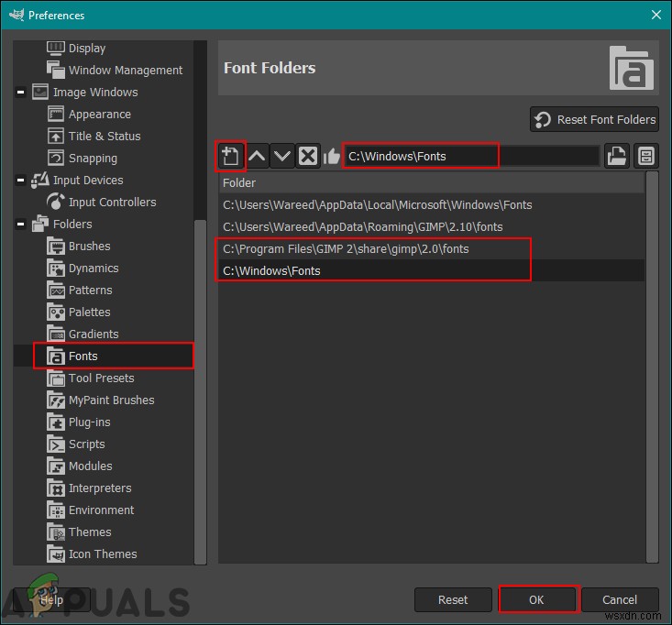
Task: Collapse the Image Windows tree node
Action: [20, 93]
